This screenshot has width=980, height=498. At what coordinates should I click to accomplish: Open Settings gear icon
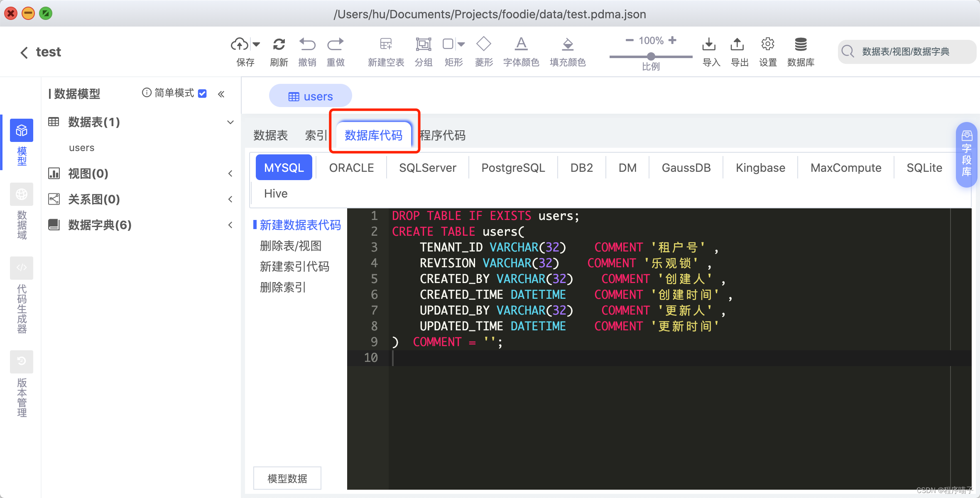(767, 44)
